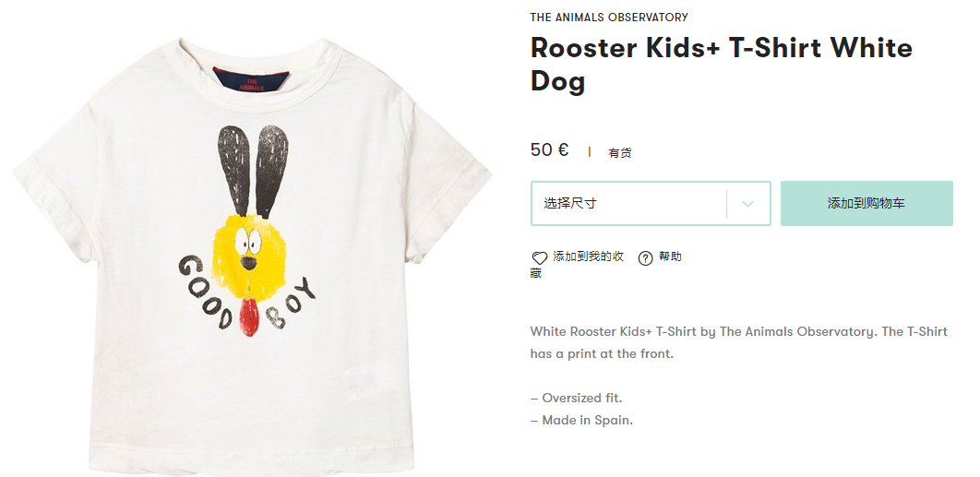The image size is (980, 477).
Task: Click the 'Oversized fit' description line
Action: click(576, 399)
